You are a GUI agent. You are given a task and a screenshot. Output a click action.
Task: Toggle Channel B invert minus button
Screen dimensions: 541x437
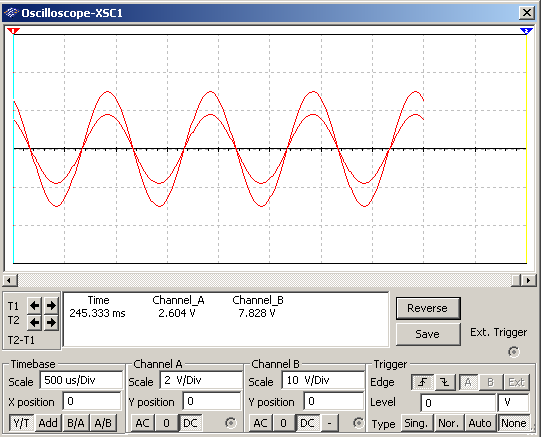click(x=329, y=423)
